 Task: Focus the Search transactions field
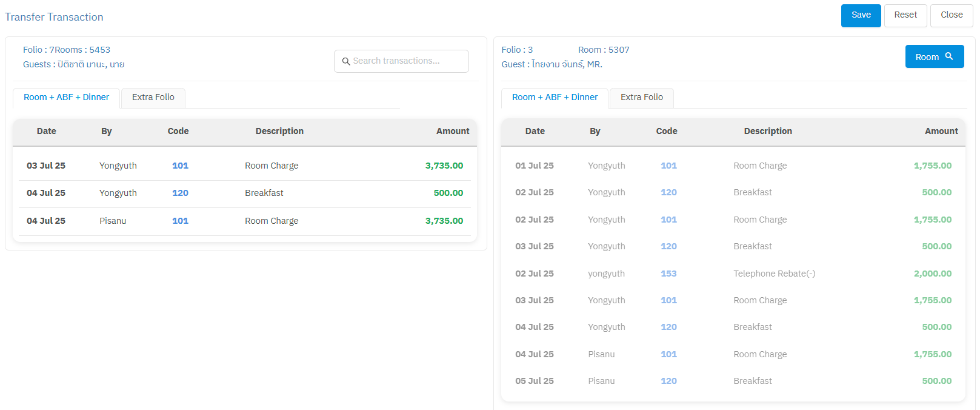[x=406, y=61]
